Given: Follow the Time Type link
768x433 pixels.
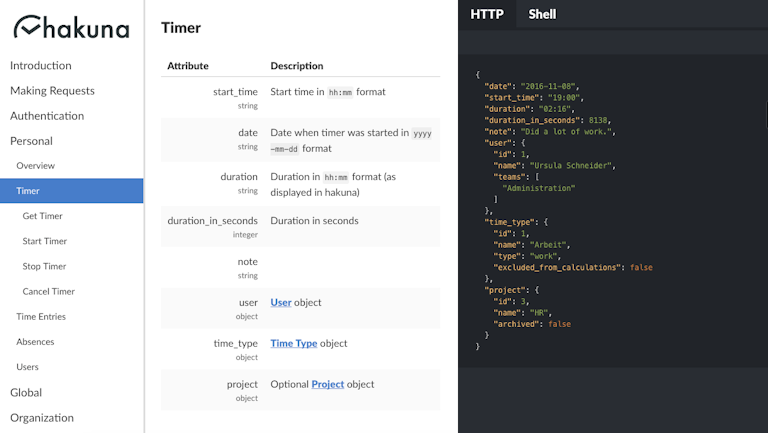Looking at the screenshot, I should tap(294, 343).
